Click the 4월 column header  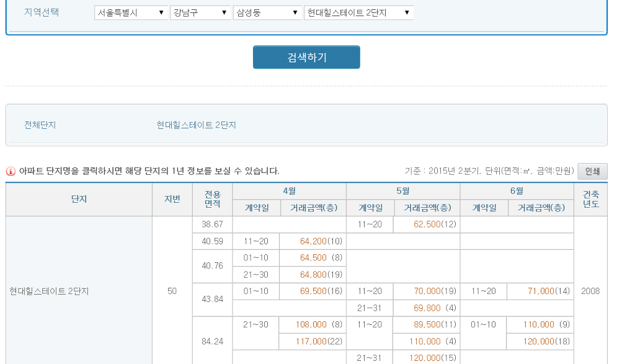(289, 191)
